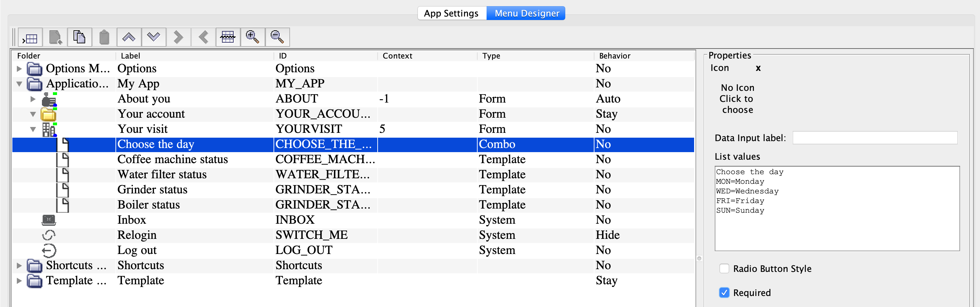The height and width of the screenshot is (307, 980).
Task: Click the Data Input label text field
Action: tap(875, 138)
